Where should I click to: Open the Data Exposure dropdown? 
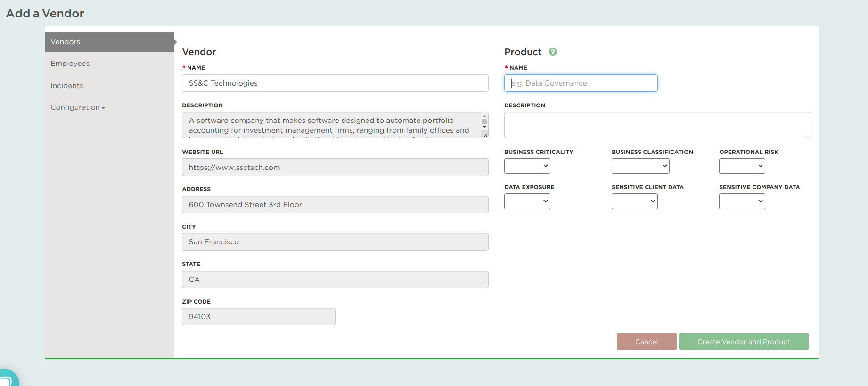point(527,201)
